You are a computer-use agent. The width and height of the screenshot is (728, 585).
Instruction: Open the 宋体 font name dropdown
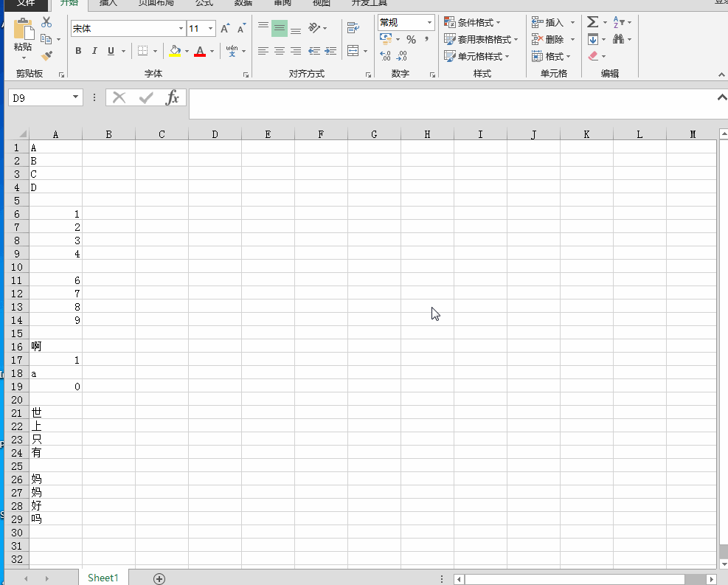pos(181,29)
